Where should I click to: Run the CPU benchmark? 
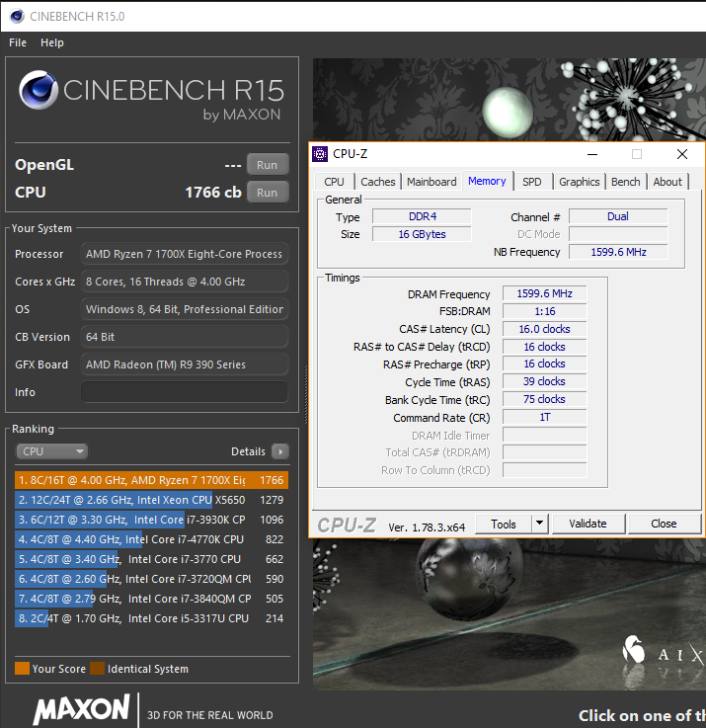(268, 193)
